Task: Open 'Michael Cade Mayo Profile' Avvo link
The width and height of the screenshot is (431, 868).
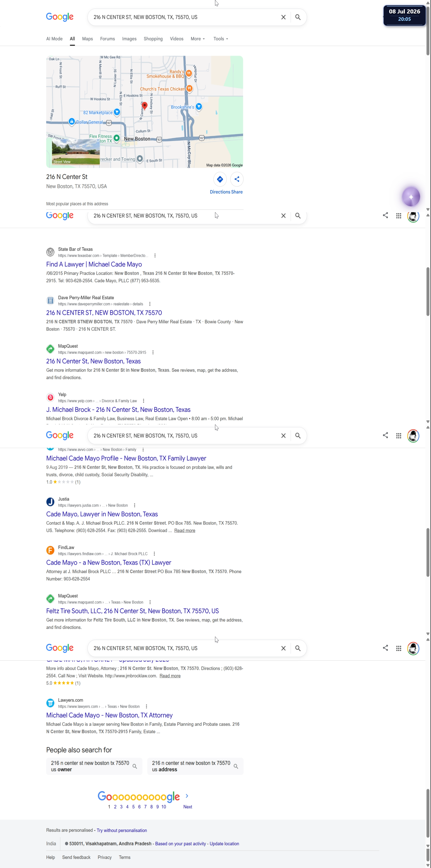Action: (126, 458)
